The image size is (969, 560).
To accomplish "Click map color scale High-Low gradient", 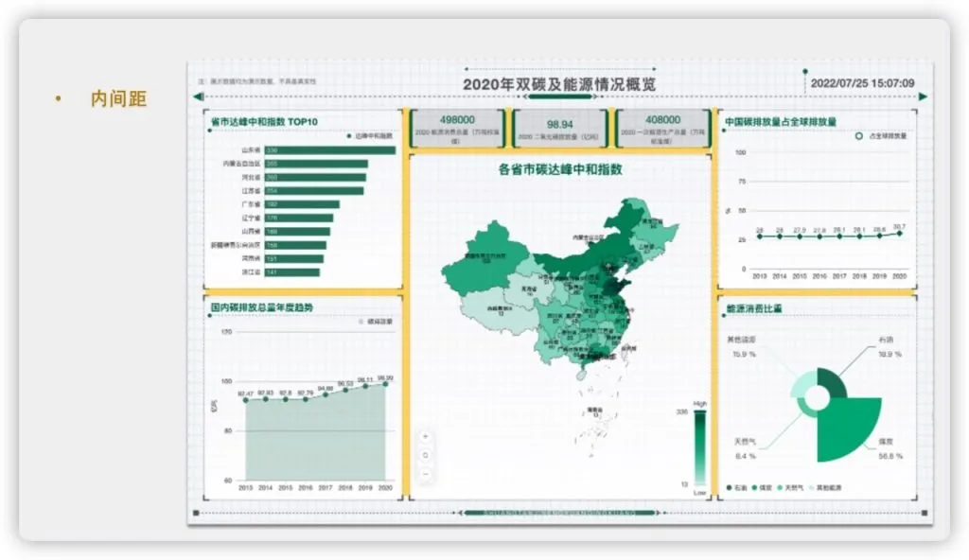I will click(699, 447).
